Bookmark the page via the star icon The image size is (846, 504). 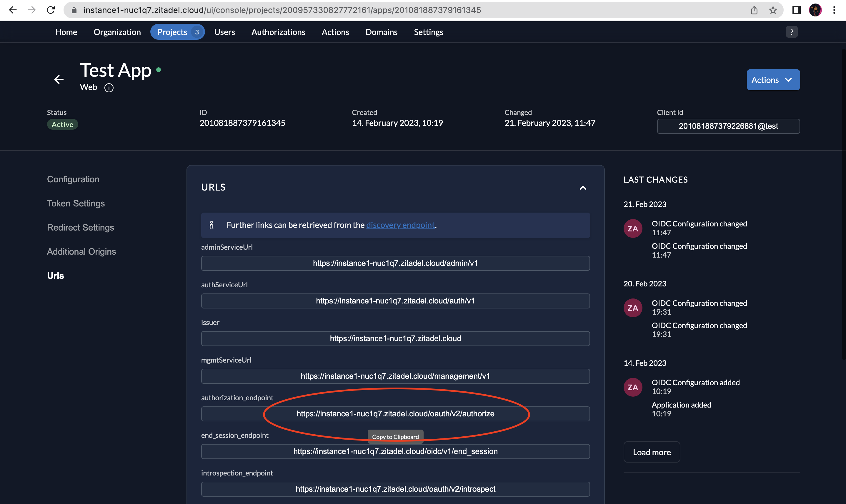[x=773, y=10]
